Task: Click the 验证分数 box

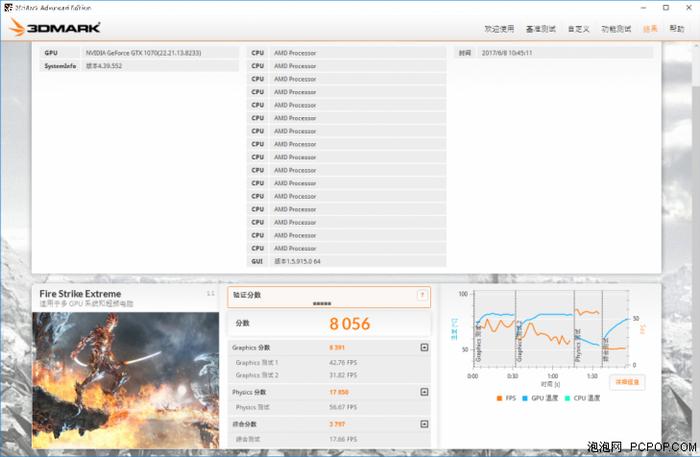Action: click(x=329, y=297)
